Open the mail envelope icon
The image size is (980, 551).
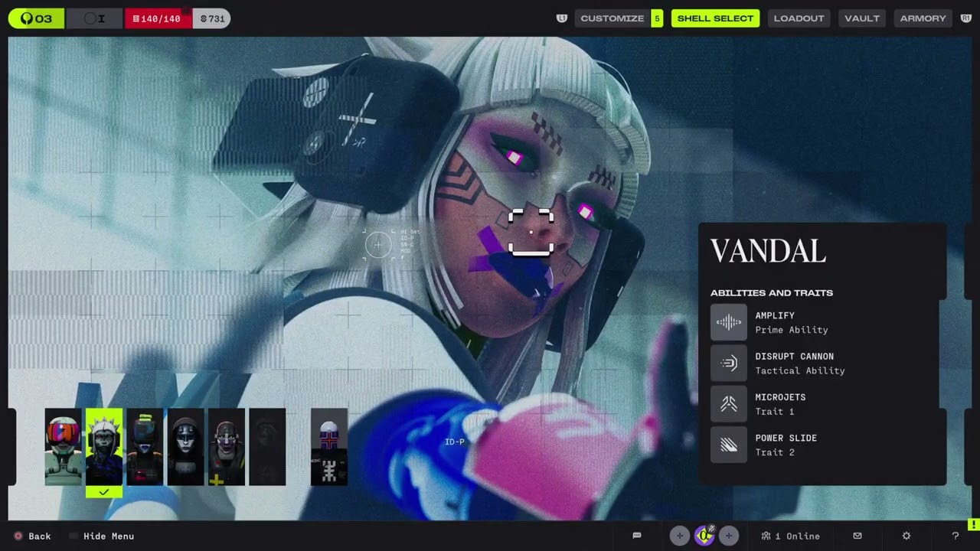click(857, 536)
